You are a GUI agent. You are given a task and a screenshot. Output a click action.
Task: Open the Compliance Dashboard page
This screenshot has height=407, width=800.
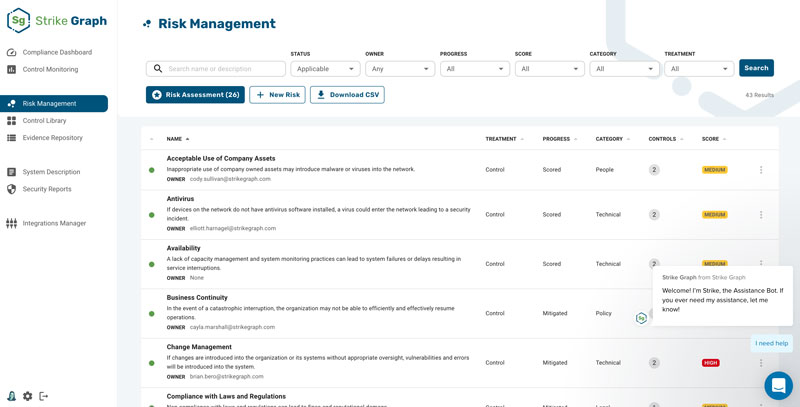tap(49, 52)
